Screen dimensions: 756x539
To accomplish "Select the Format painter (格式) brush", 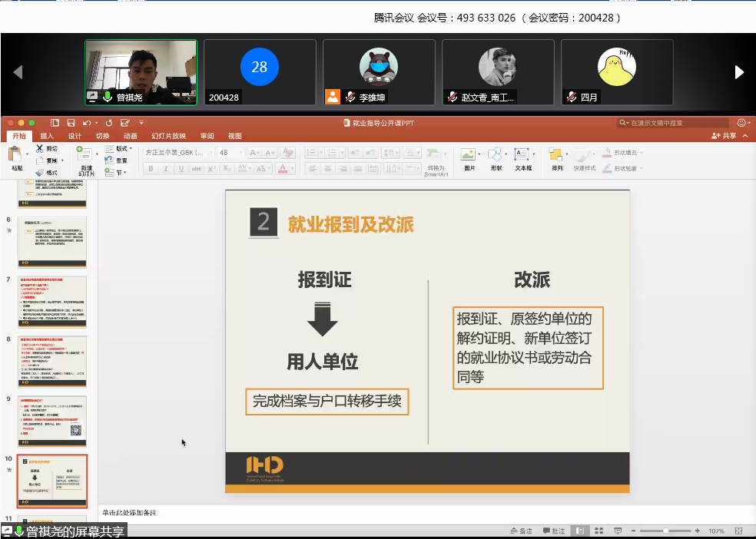I will pos(39,173).
